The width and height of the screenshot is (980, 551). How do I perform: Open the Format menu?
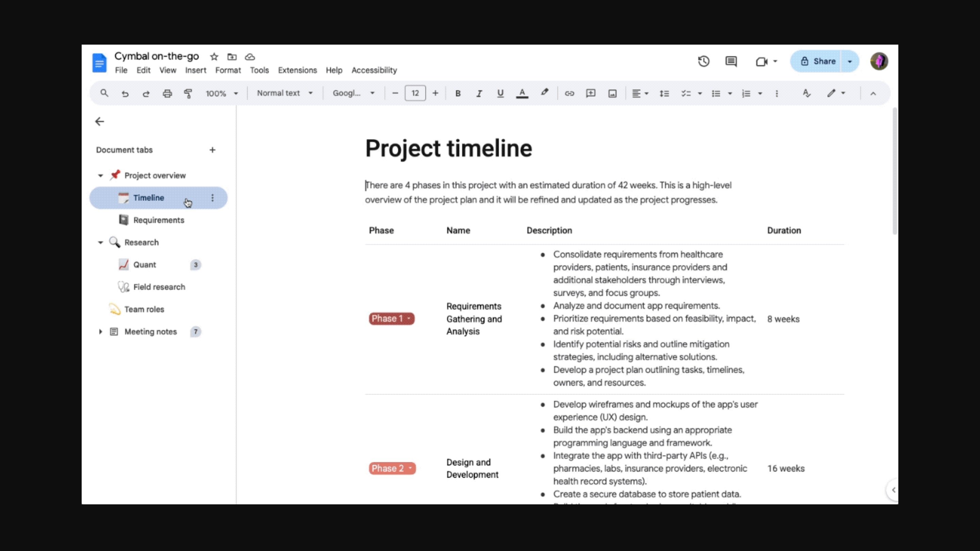(228, 70)
